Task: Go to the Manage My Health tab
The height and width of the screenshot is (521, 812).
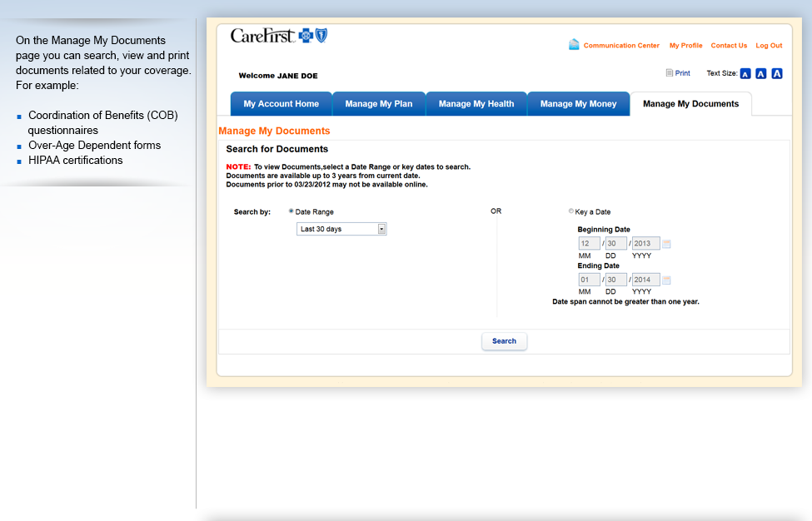Action: coord(476,104)
